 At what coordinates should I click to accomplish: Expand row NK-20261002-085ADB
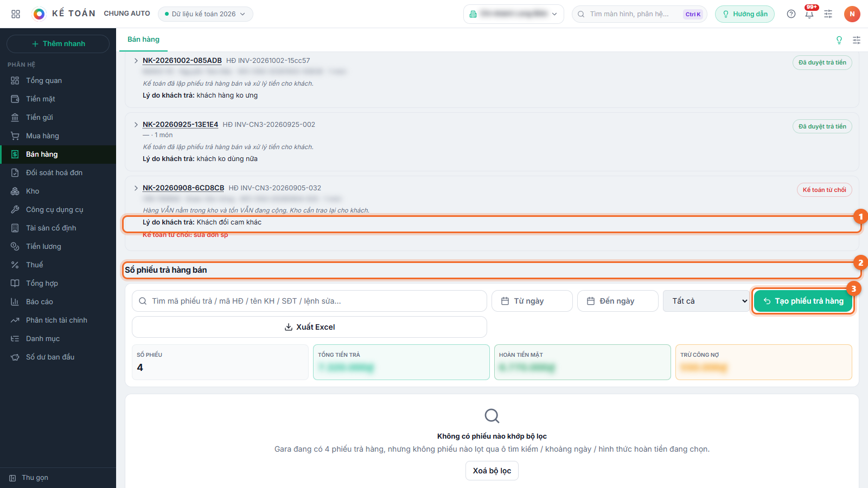coord(136,61)
